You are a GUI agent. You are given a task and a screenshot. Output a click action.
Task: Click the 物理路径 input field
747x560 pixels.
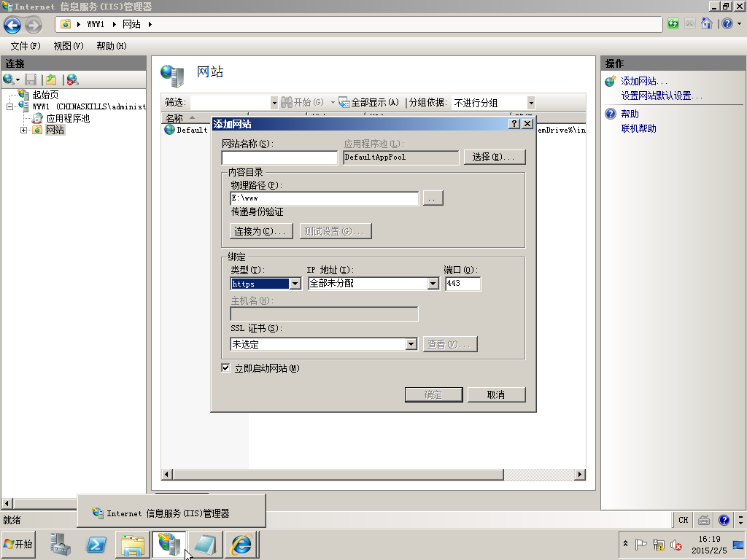point(325,198)
